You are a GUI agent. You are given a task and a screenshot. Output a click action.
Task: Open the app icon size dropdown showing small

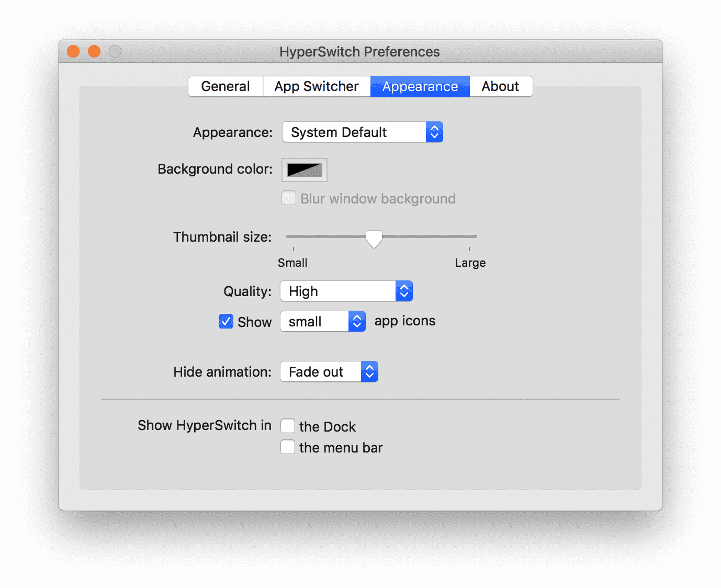[x=323, y=321]
